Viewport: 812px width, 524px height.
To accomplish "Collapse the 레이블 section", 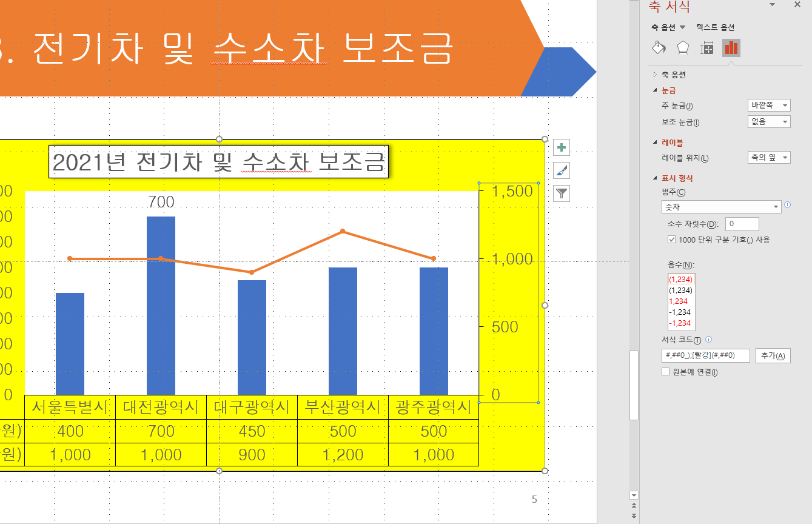I will click(x=667, y=143).
